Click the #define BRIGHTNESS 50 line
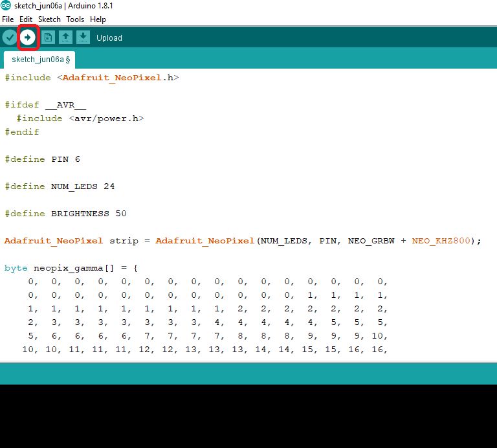497x448 pixels. [65, 214]
